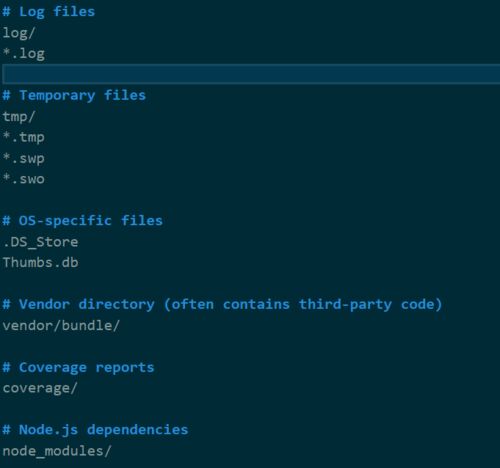Click the '# OS-specific files' comment
The image size is (500, 468).
click(x=83, y=221)
